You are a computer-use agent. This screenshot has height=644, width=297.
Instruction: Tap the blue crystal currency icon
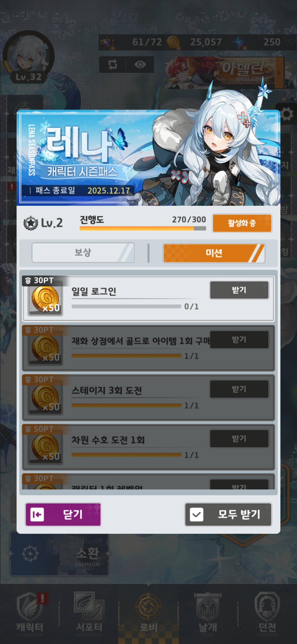[x=239, y=42]
